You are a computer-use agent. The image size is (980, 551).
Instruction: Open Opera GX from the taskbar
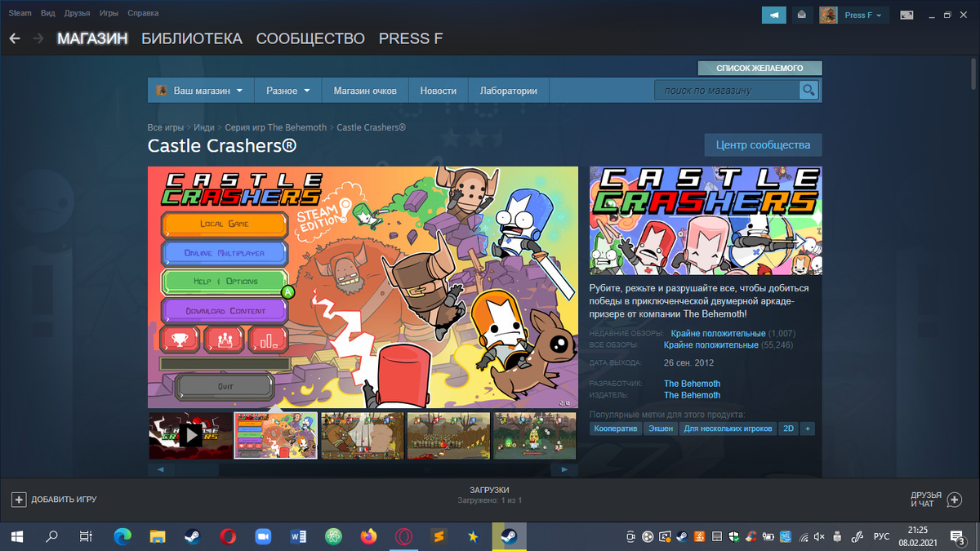pyautogui.click(x=403, y=536)
